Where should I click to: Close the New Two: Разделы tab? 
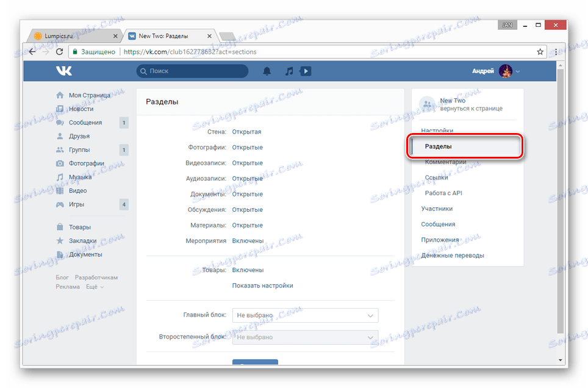click(209, 36)
